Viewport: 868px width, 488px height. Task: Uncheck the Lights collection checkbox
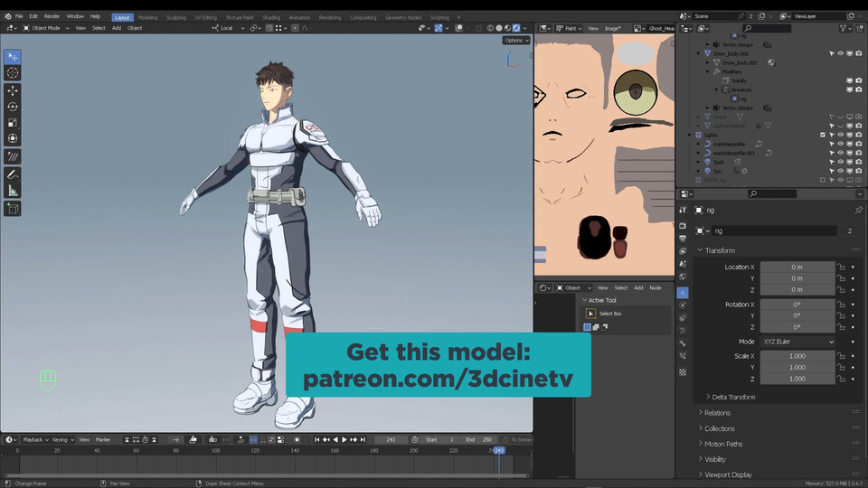(x=823, y=135)
